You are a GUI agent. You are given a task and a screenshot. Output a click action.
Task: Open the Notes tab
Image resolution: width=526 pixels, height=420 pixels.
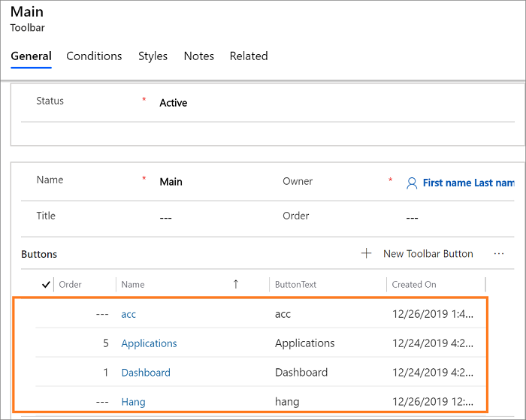coord(199,56)
